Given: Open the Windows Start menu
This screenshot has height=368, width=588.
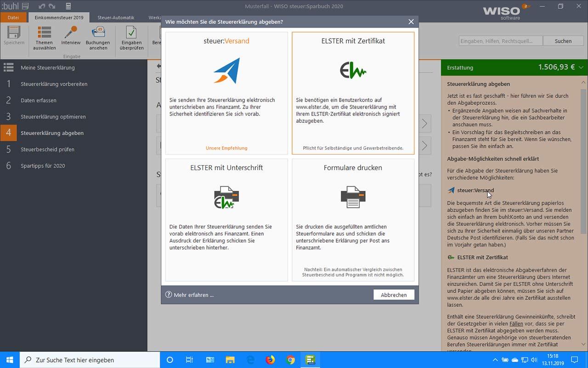Looking at the screenshot, I should point(10,360).
